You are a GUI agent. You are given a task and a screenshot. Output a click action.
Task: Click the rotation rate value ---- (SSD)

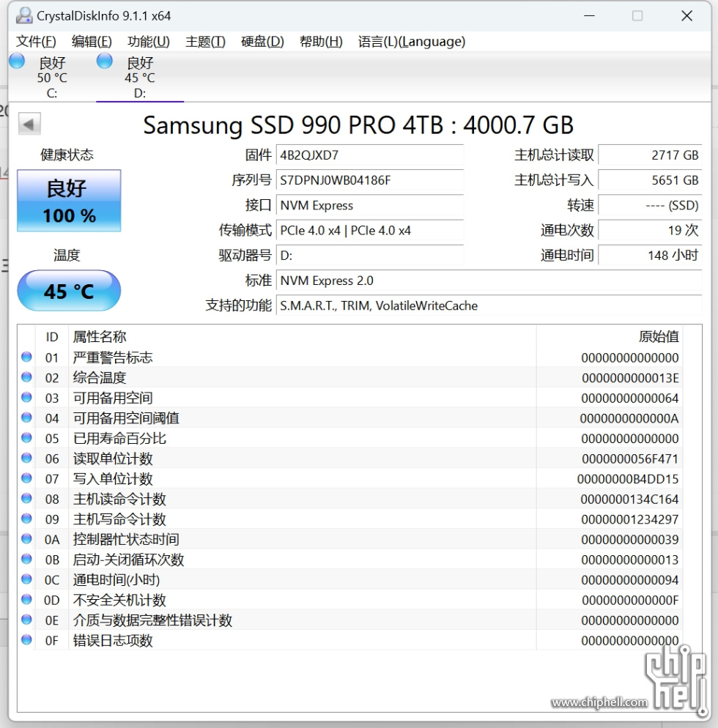pos(650,205)
